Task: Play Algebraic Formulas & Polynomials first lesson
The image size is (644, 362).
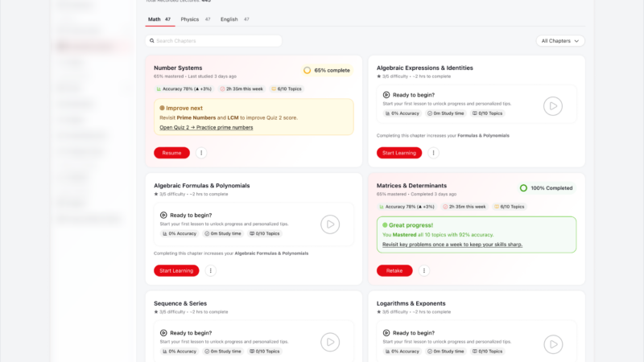Action: click(x=330, y=224)
